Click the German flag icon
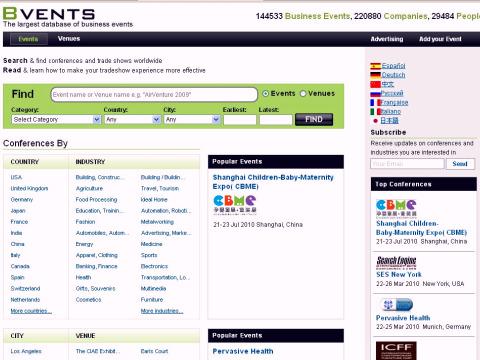 click(x=376, y=75)
